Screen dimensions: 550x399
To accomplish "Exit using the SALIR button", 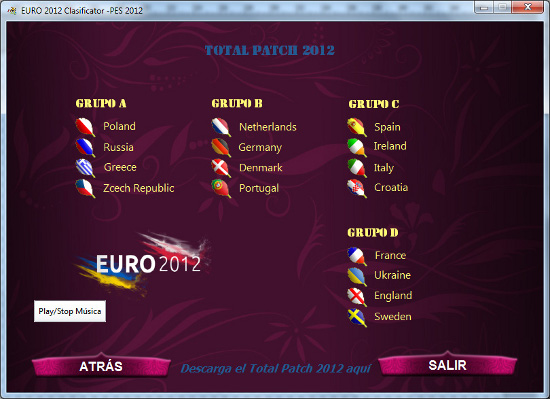I will coord(448,365).
